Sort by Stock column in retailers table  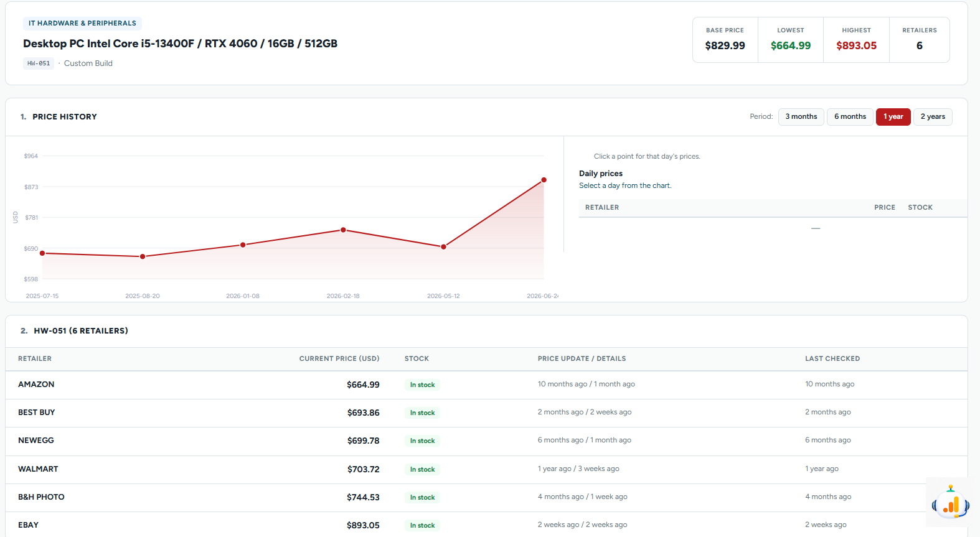click(417, 359)
